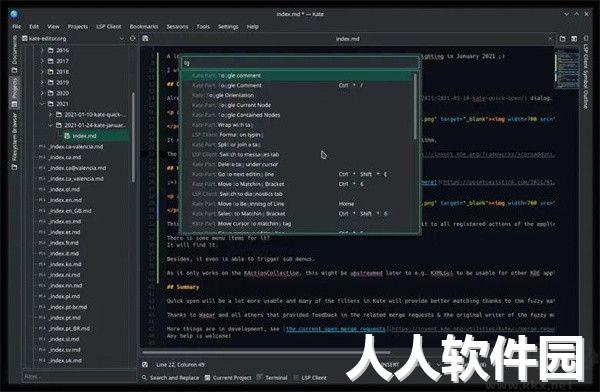
Task: Select index.md in project tree
Action: (x=84, y=136)
